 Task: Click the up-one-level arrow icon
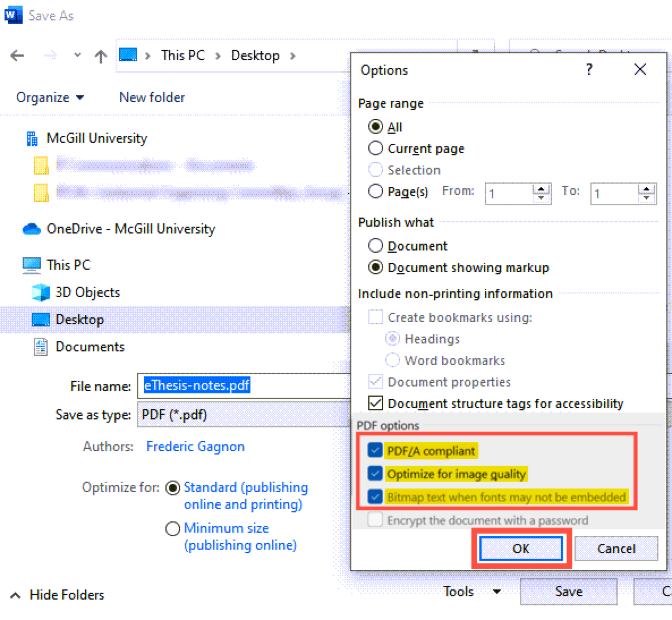[x=101, y=56]
